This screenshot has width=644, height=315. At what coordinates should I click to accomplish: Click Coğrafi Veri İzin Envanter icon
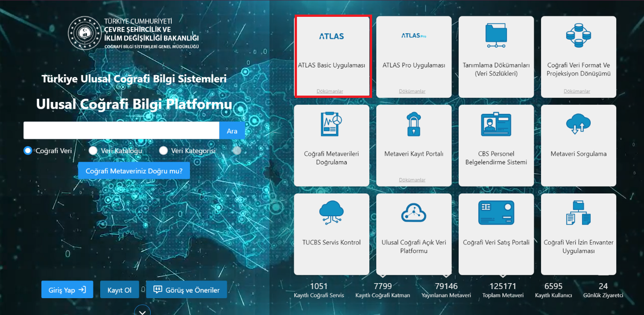[x=578, y=213]
